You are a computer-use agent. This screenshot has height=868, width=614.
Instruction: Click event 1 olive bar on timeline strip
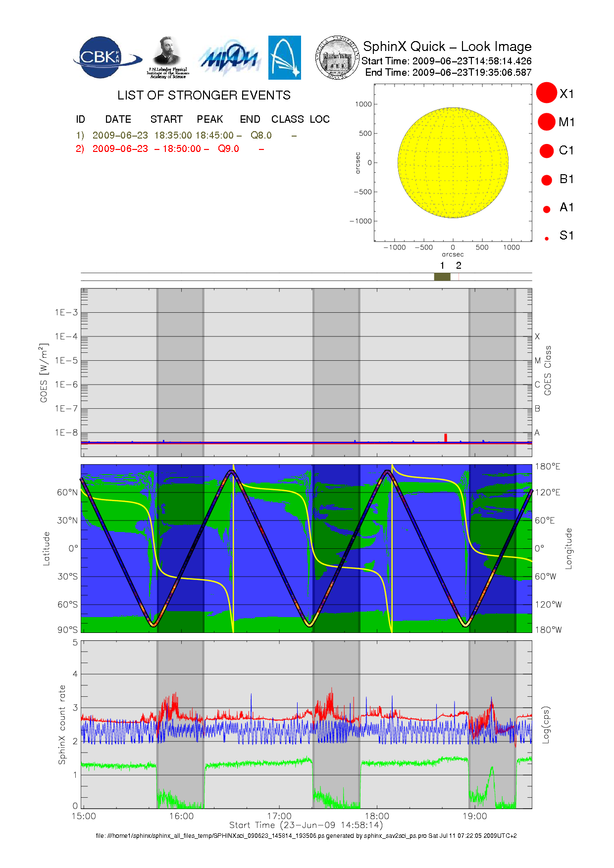click(x=442, y=277)
